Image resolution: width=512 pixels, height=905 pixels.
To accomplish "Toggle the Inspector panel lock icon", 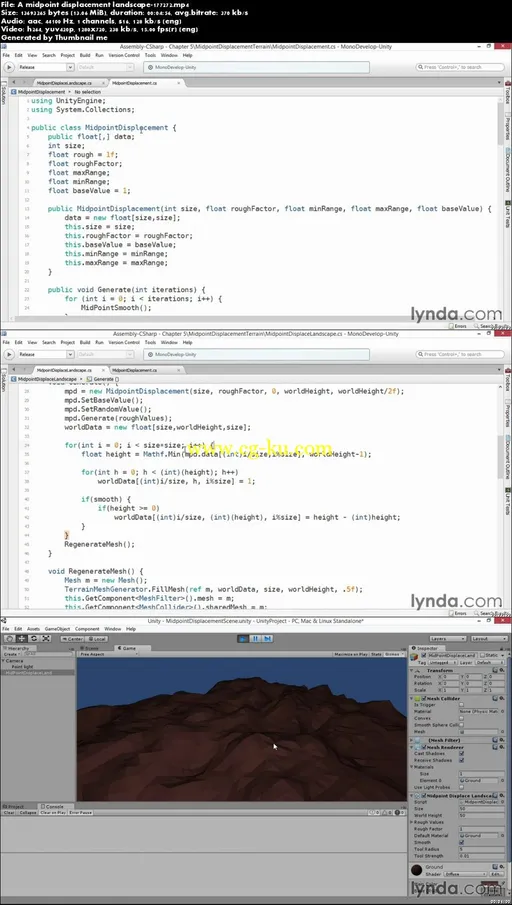I will [502, 649].
